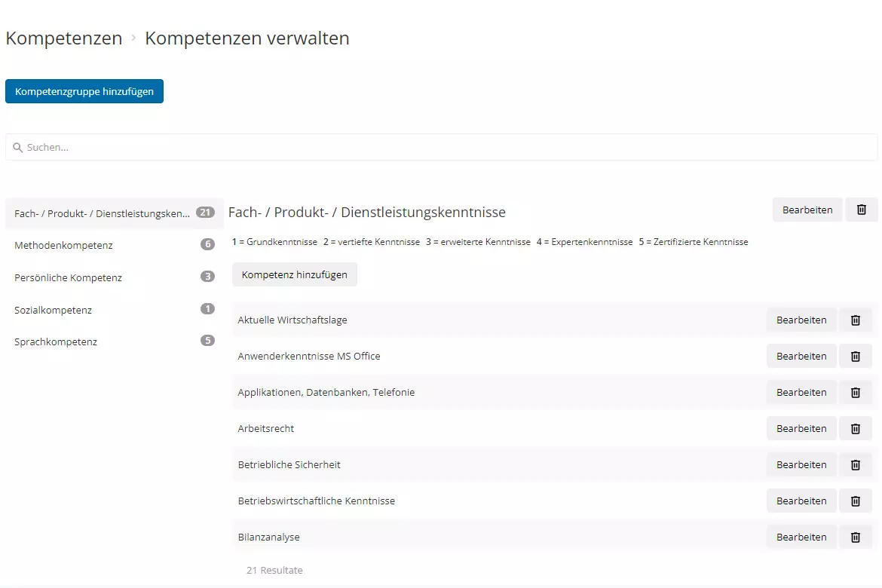Show the Sprachkompetenz group

click(x=56, y=341)
